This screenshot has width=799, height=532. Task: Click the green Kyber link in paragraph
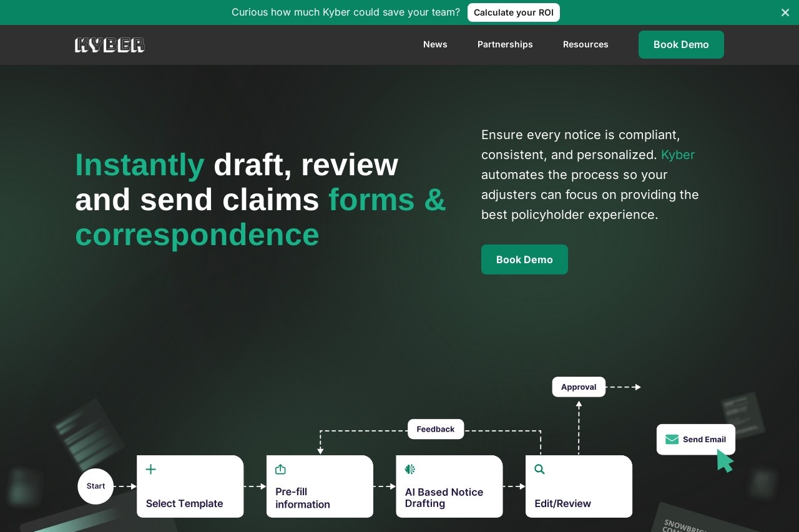tap(678, 155)
